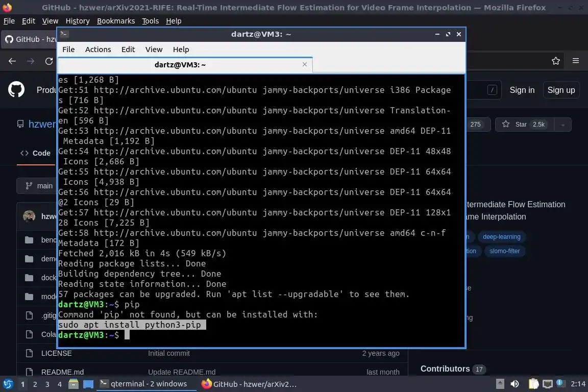Click the terminal icon in qterminal title bar
The height and width of the screenshot is (392, 588).
click(64, 34)
